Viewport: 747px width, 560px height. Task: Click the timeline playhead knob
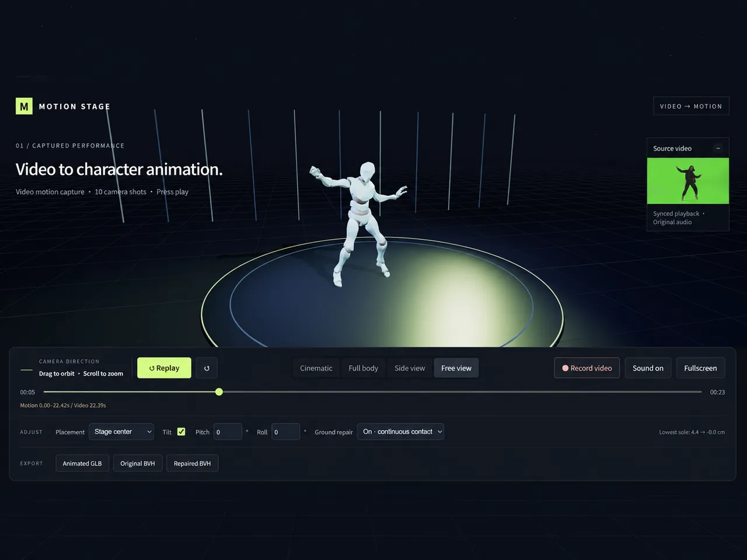tap(219, 392)
